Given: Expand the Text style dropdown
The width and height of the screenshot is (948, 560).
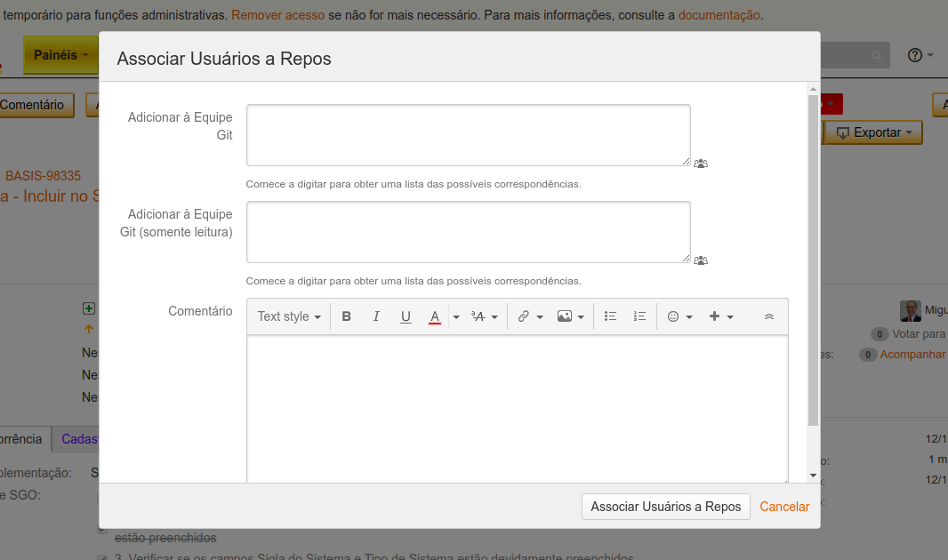Looking at the screenshot, I should (288, 316).
